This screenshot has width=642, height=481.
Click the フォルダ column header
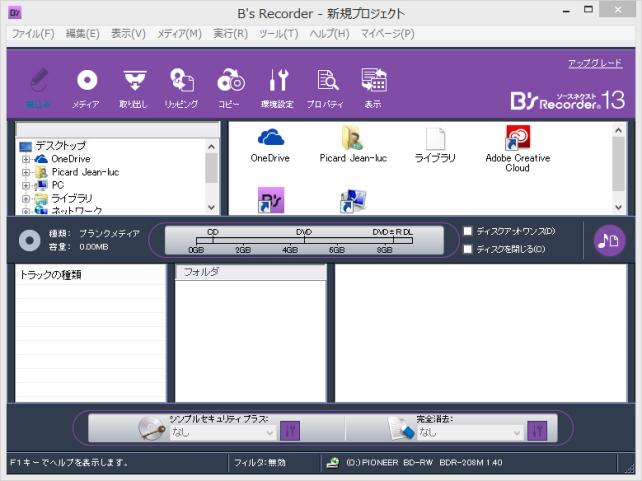(x=251, y=272)
